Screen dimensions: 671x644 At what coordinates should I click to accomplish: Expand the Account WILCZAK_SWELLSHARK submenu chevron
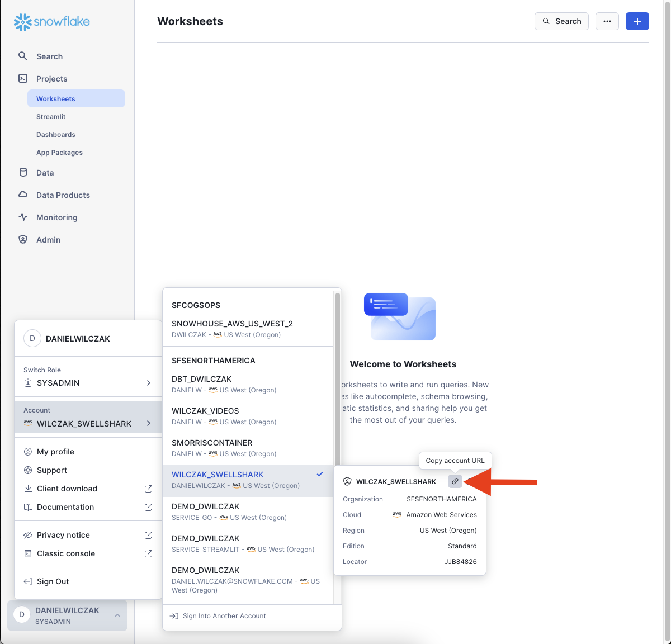click(149, 423)
